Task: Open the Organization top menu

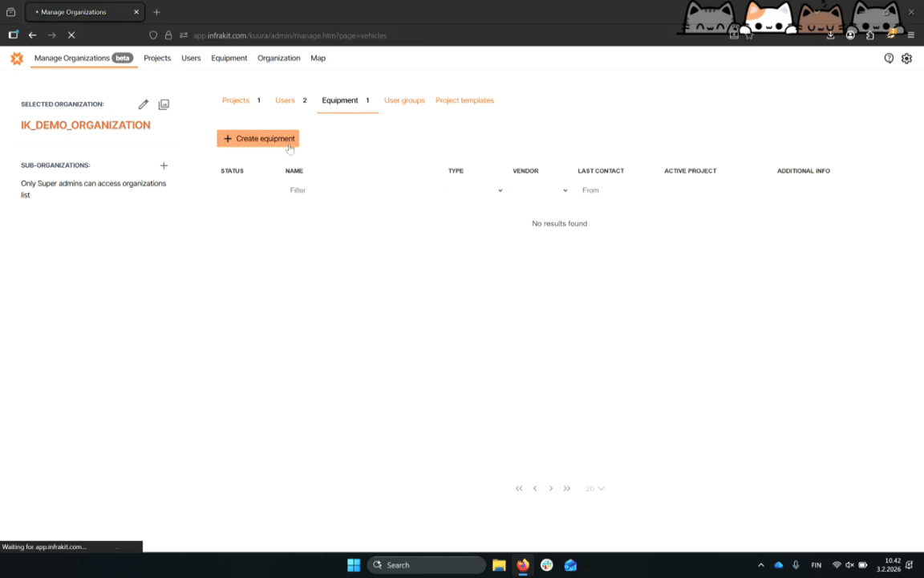Action: click(x=279, y=58)
